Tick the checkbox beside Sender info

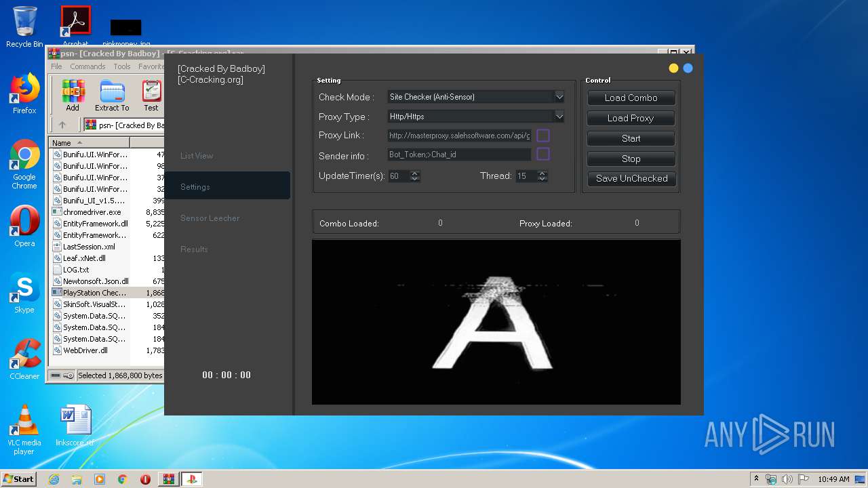(543, 154)
